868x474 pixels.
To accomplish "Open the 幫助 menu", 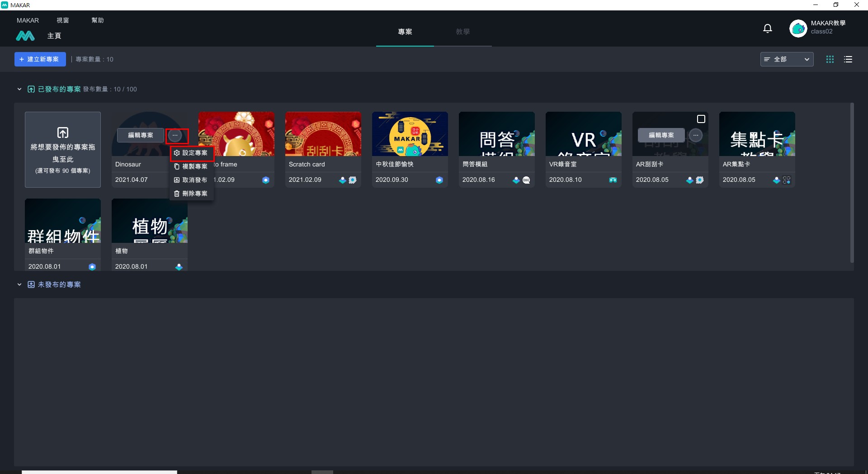I will click(97, 20).
